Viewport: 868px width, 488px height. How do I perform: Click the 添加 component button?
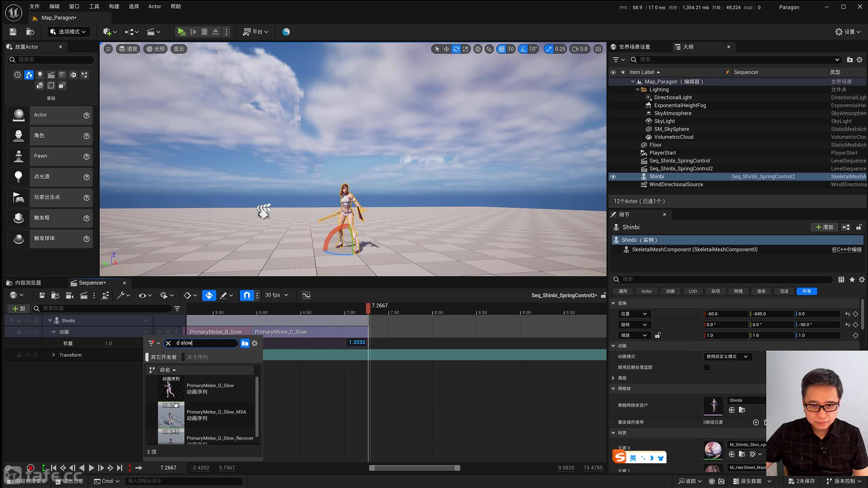pos(824,227)
